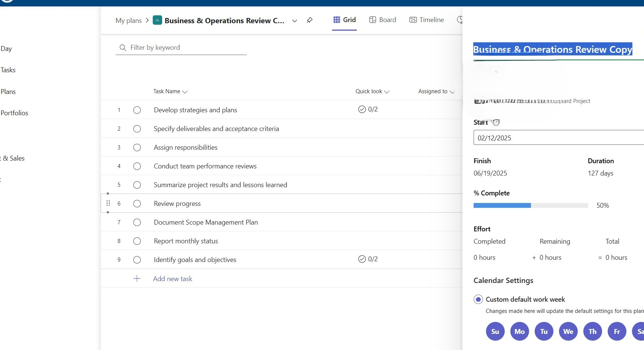Open checklist 0/2 for Identify goals and objectives

(368, 259)
